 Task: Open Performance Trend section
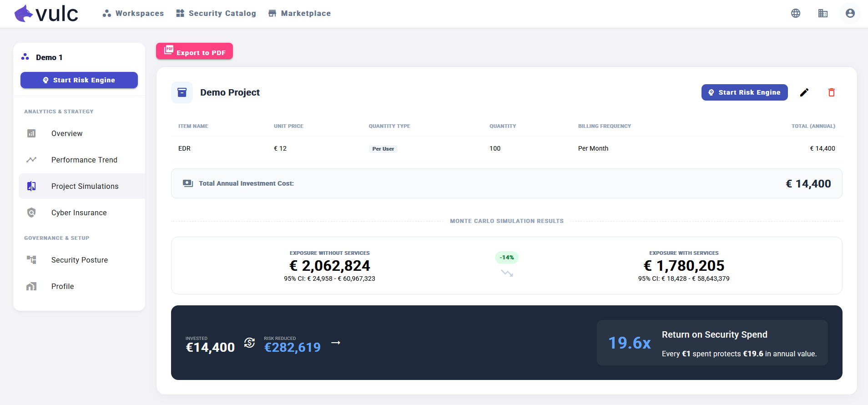84,160
